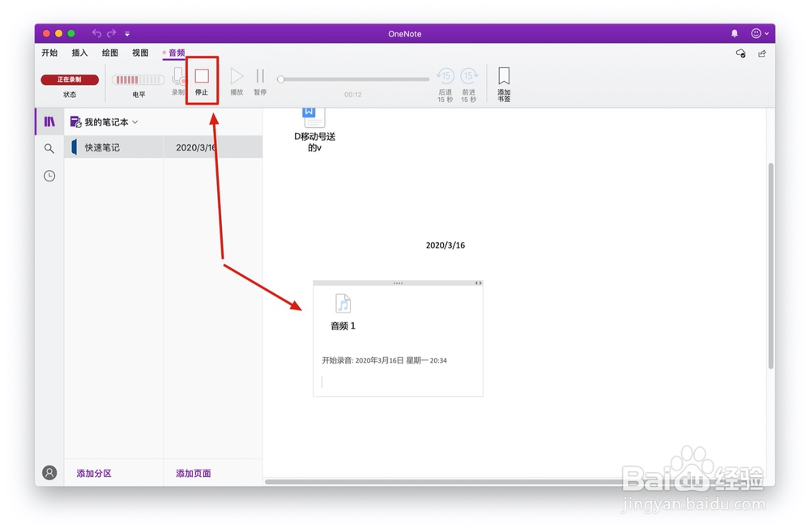
Task: Click the recording start timestamp text
Action: pos(384,360)
